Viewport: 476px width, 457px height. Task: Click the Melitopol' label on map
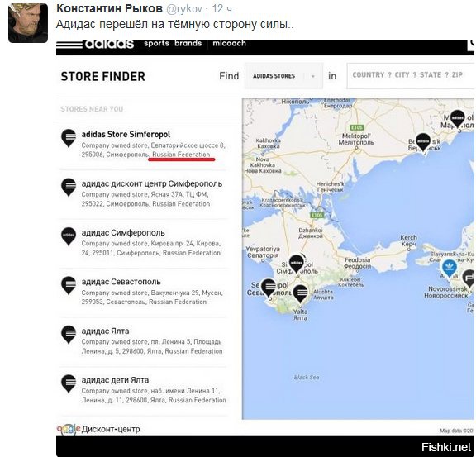point(356,139)
